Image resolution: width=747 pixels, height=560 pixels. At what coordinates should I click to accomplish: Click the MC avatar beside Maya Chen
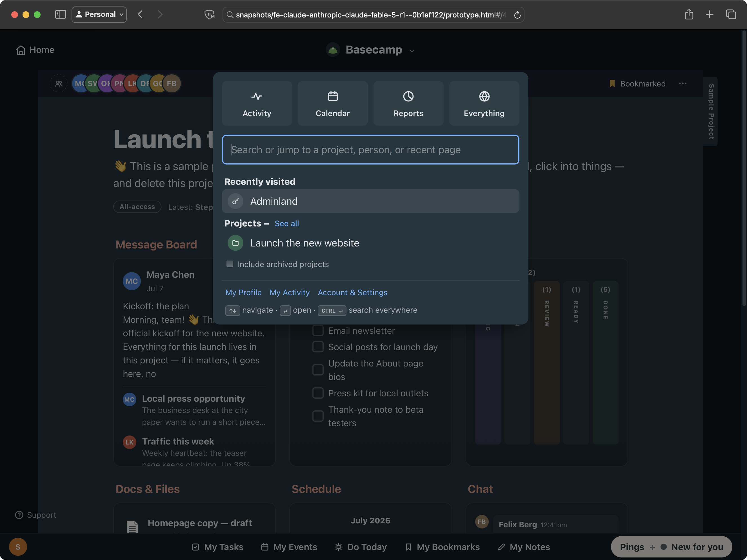[x=132, y=281]
